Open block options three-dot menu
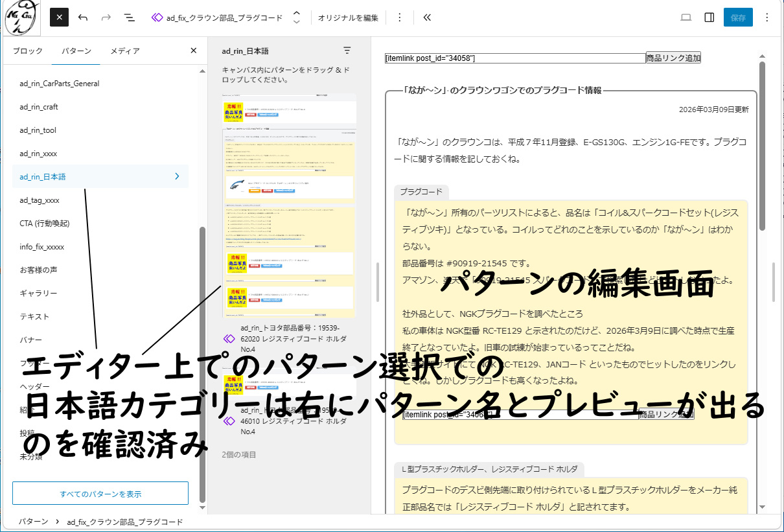784x532 pixels. pos(400,17)
